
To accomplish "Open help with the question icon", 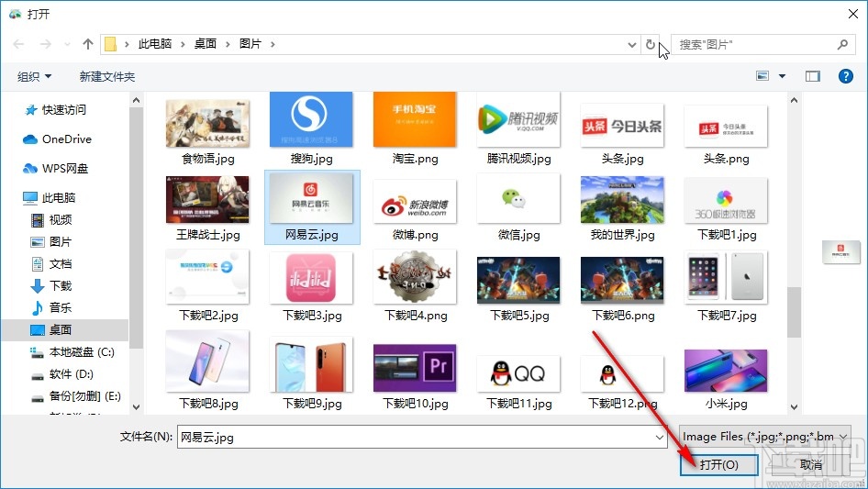I will tap(845, 76).
